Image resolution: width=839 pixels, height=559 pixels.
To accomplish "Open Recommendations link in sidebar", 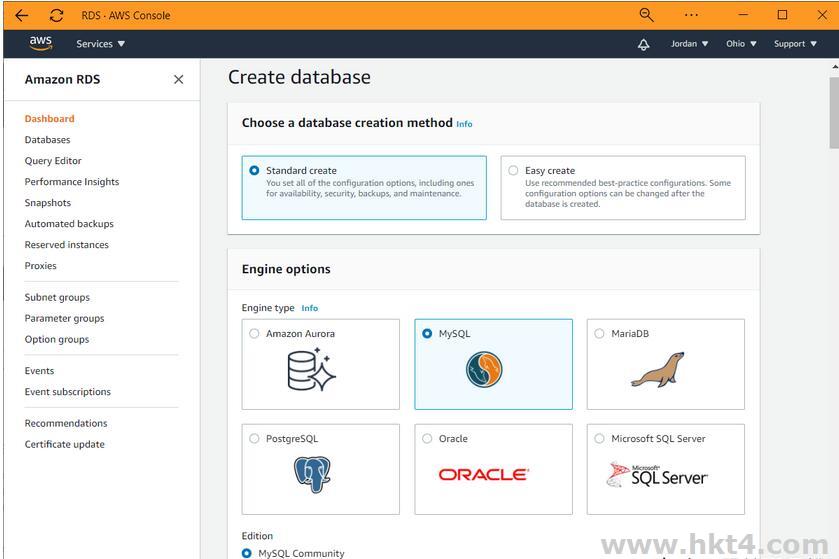I will coord(66,423).
